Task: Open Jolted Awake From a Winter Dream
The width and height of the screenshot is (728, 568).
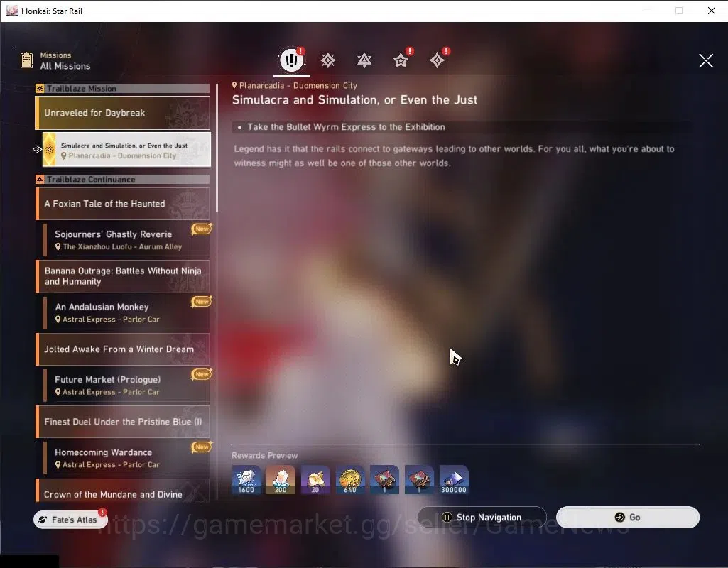Action: coord(123,349)
